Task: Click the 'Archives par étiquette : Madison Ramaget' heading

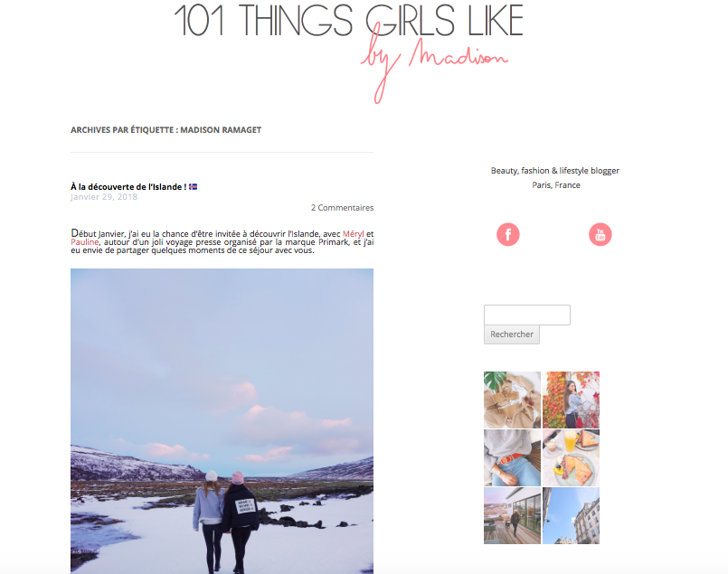Action: coord(165,130)
